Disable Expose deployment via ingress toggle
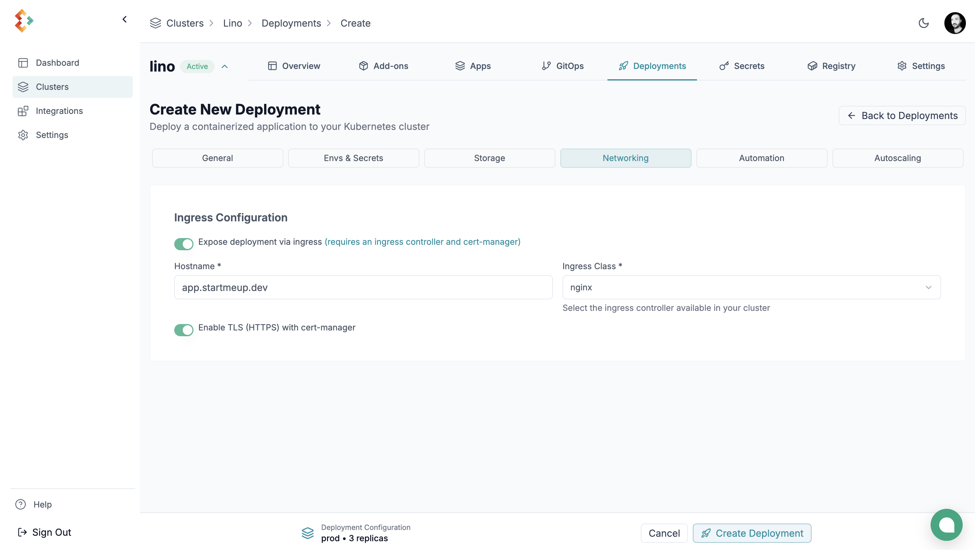 [x=184, y=244]
